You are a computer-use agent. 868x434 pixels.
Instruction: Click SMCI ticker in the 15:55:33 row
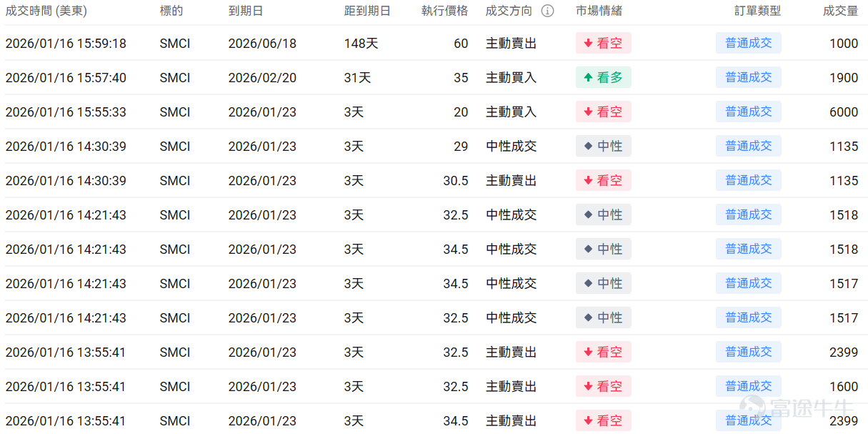[175, 112]
